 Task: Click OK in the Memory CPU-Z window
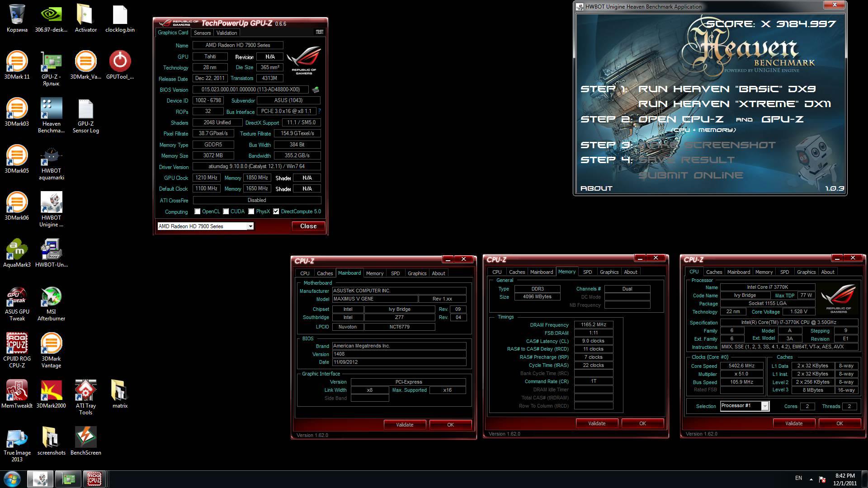click(x=642, y=423)
